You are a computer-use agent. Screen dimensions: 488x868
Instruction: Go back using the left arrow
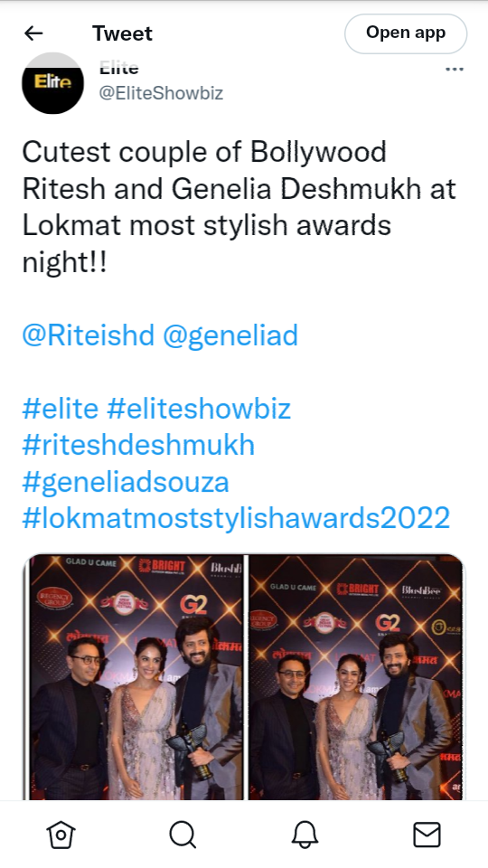[33, 33]
